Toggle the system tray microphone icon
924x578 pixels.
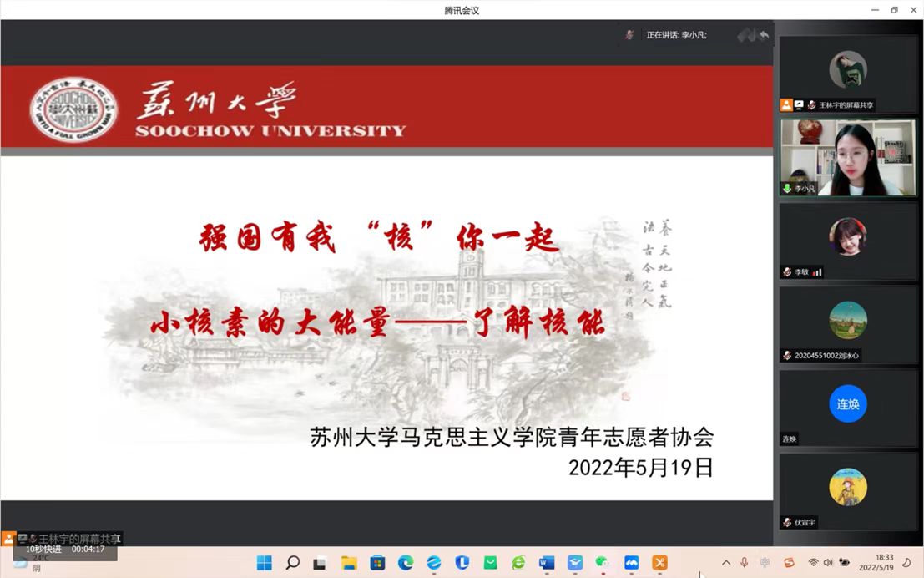(x=745, y=563)
